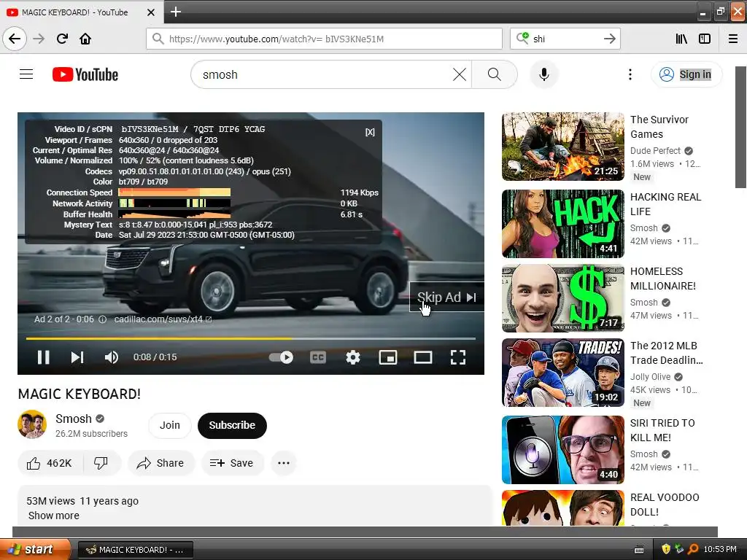Viewport: 747px width, 560px height.
Task: Click the Join button
Action: [x=169, y=425]
